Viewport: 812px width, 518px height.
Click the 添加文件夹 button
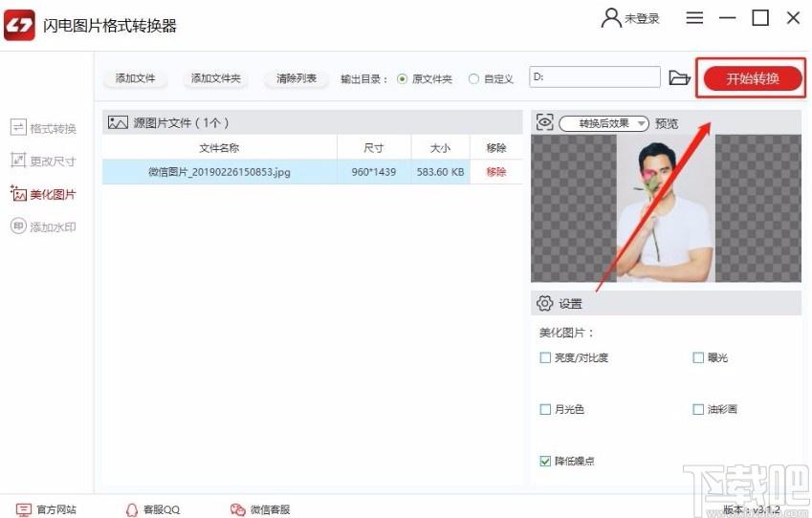tap(215, 78)
